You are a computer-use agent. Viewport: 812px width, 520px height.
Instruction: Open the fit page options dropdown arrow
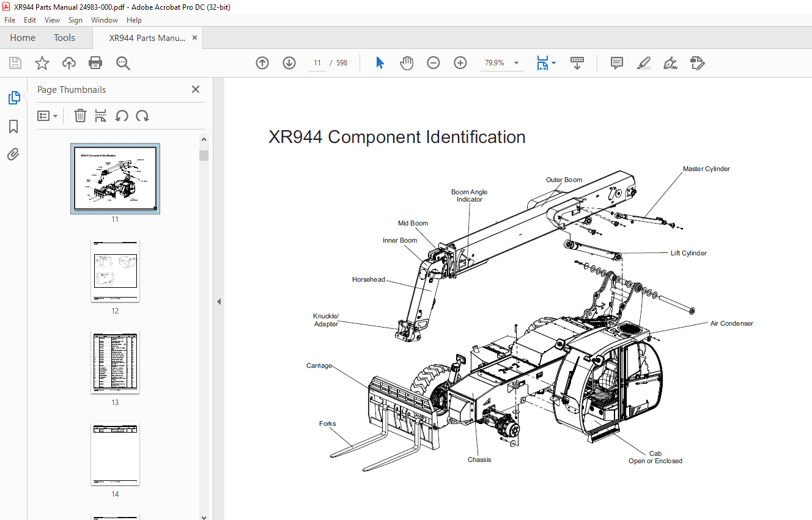click(554, 63)
